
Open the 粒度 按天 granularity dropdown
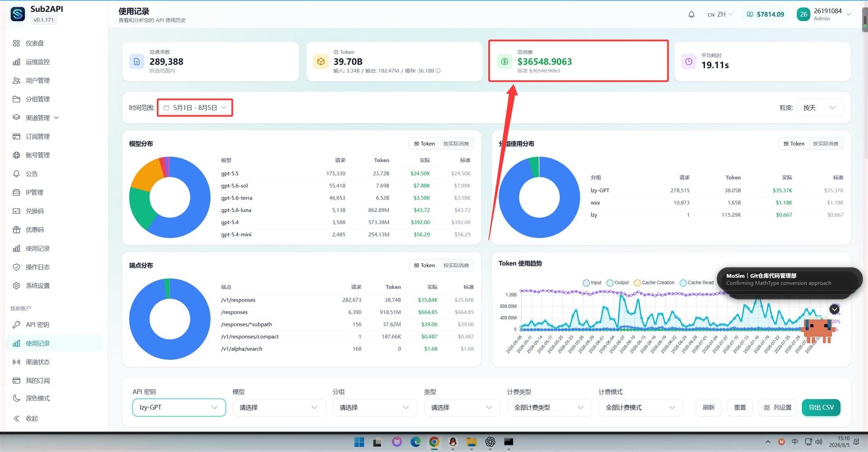pos(820,108)
